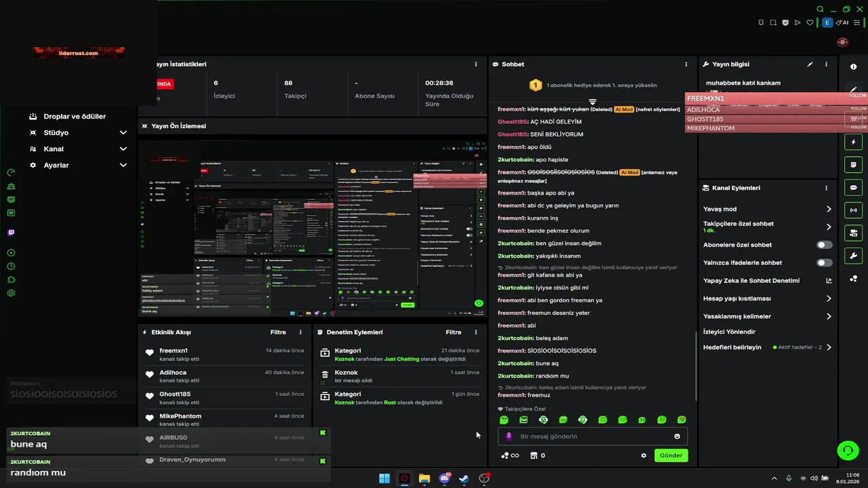Toggle Yalnızca ifadelerle sohbet switch
The width and height of the screenshot is (868, 488).
pyautogui.click(x=825, y=262)
